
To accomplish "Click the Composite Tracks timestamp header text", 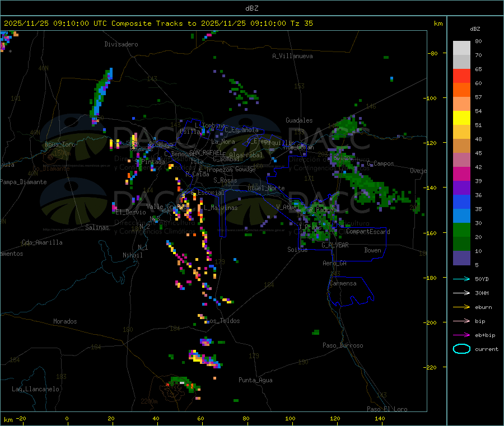I will pos(158,24).
